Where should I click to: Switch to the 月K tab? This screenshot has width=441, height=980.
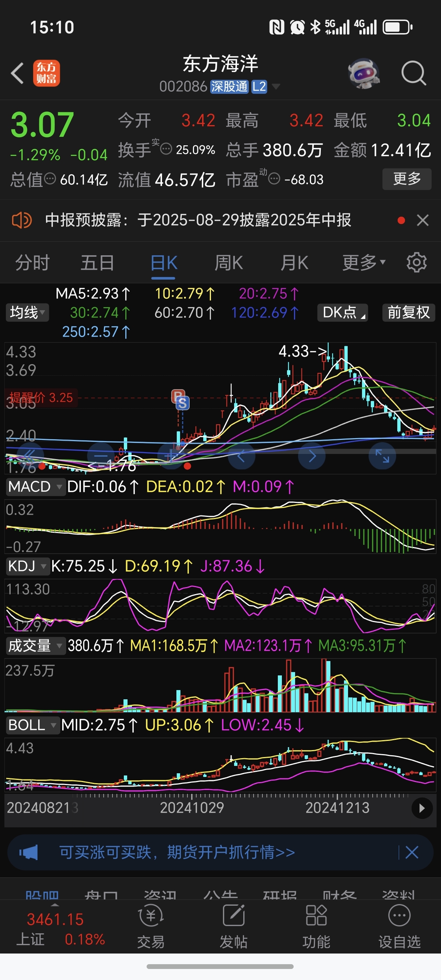point(294,263)
